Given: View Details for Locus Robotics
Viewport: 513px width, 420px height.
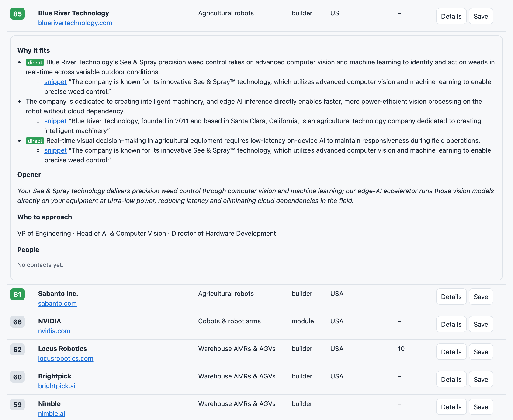Looking at the screenshot, I should point(451,352).
